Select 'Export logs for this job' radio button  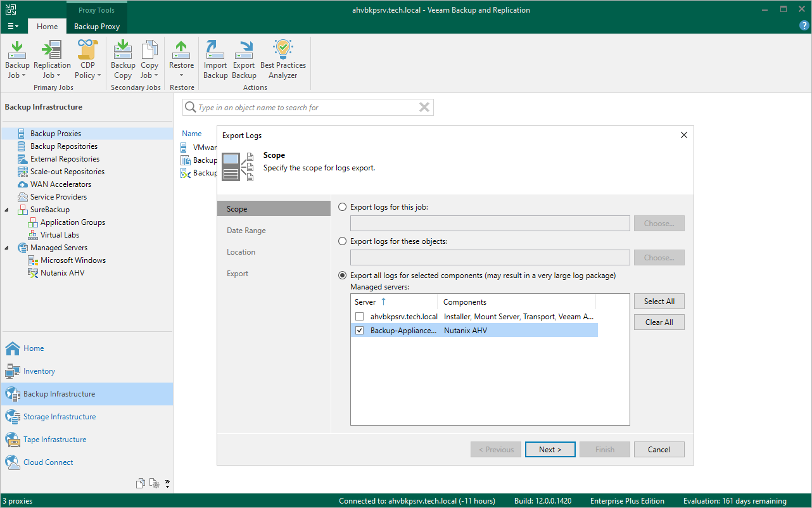(343, 207)
